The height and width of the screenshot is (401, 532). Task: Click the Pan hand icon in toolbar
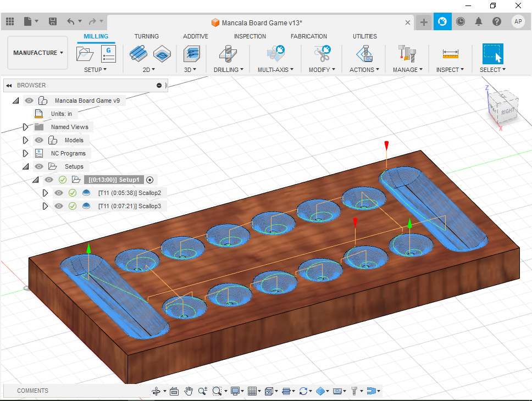point(189,391)
